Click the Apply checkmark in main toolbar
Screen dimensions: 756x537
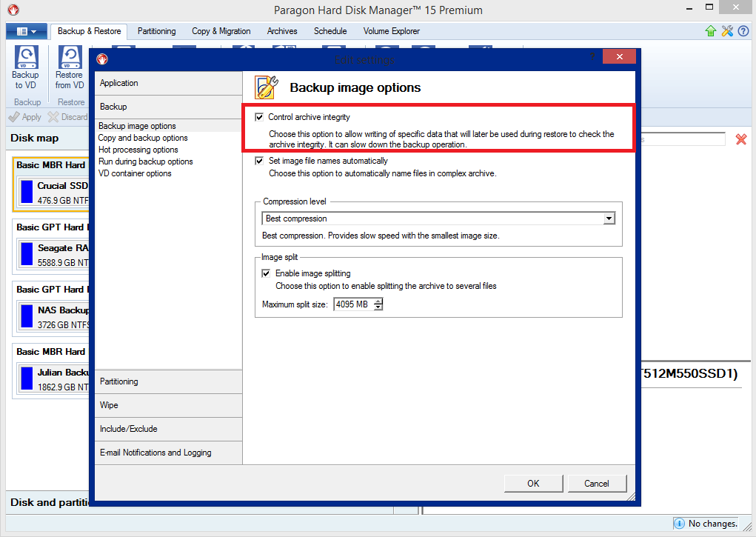(x=15, y=117)
